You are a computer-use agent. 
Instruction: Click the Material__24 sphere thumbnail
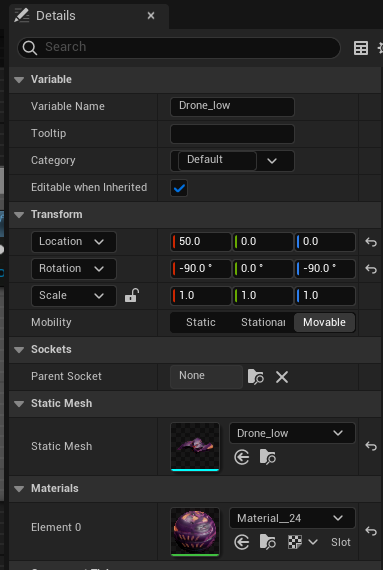click(195, 531)
